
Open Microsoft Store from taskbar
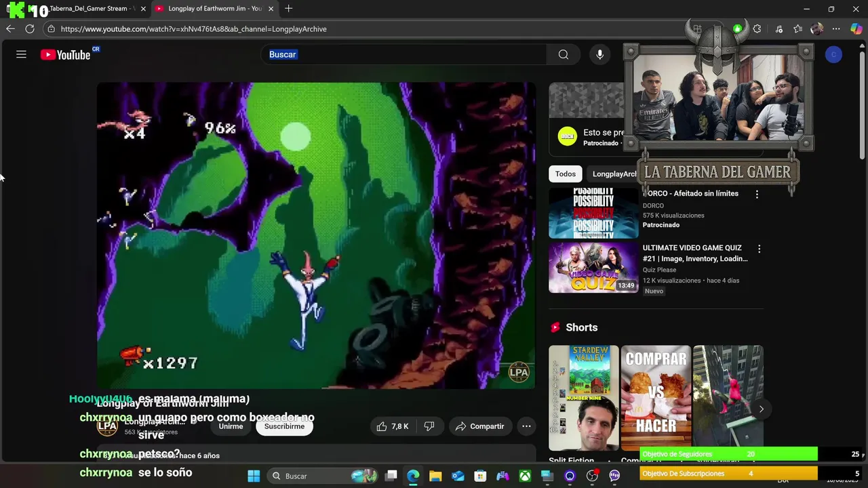(480, 476)
